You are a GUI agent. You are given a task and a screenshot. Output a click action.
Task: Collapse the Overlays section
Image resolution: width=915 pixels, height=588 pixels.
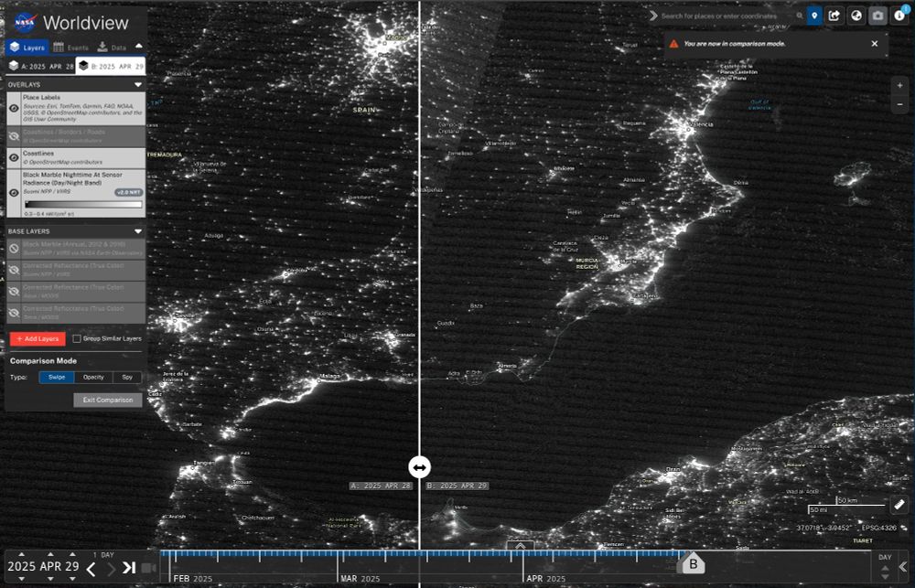coord(138,84)
